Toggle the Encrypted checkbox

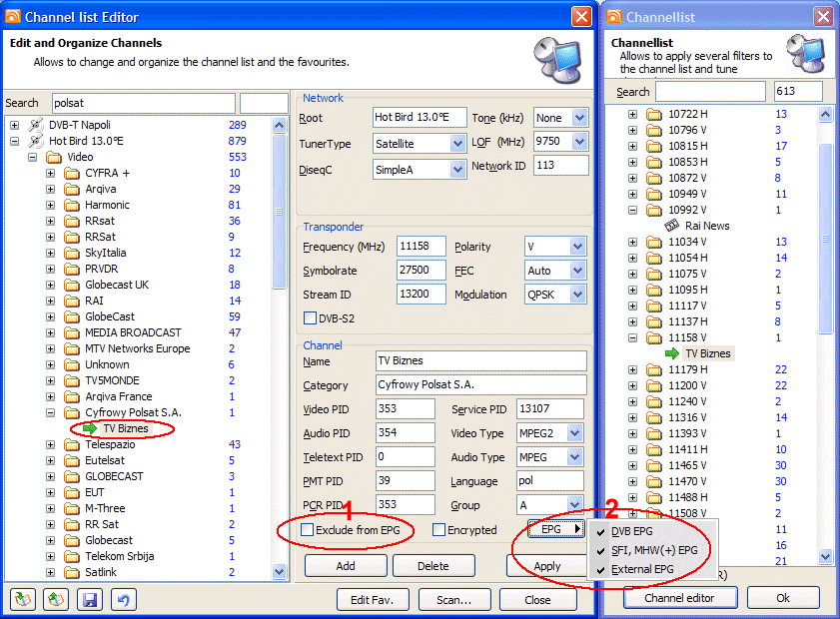tap(438, 530)
